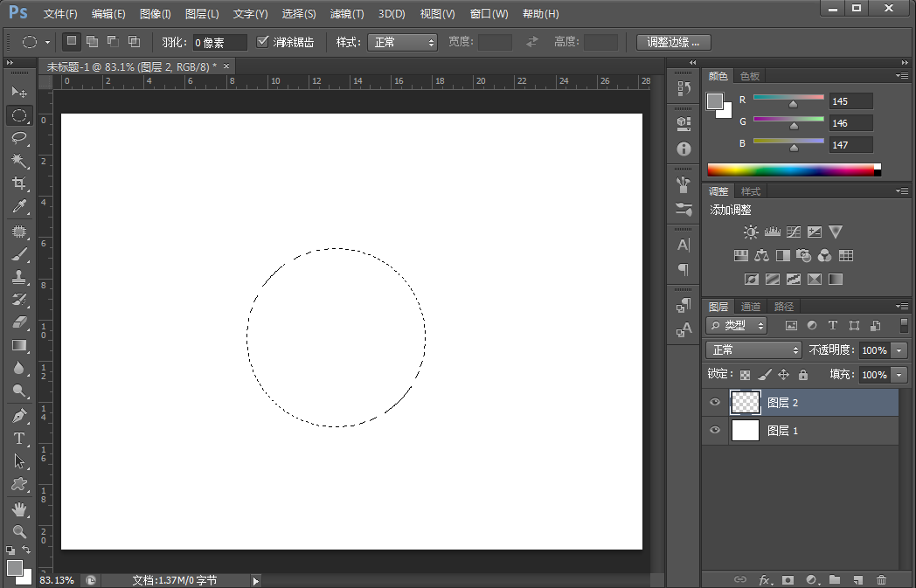Hide layer 图层 2

coord(715,402)
